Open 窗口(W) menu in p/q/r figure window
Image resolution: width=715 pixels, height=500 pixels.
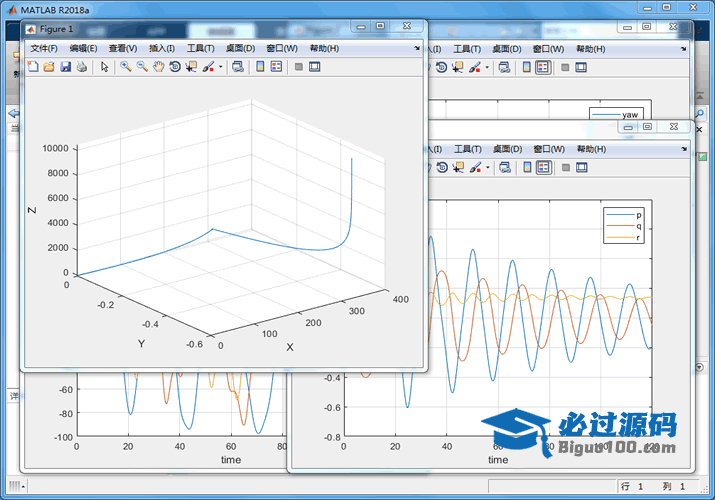[x=549, y=149]
